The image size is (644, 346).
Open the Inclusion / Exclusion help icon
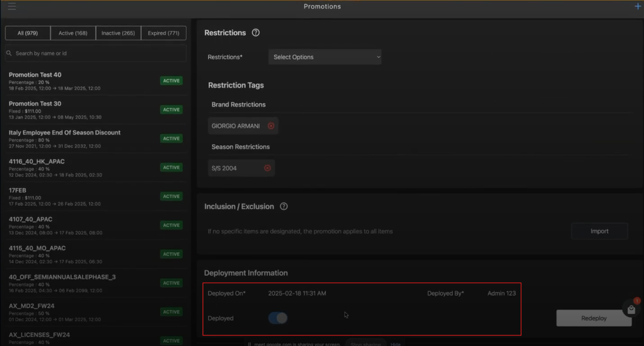tap(284, 206)
